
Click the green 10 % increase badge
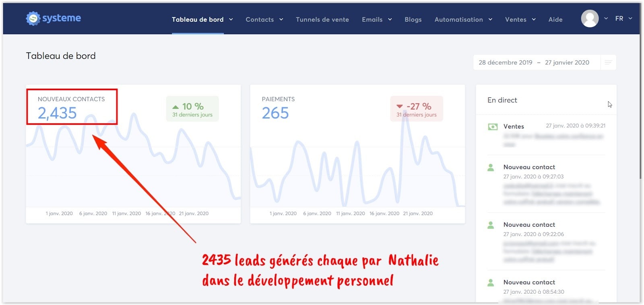click(192, 109)
